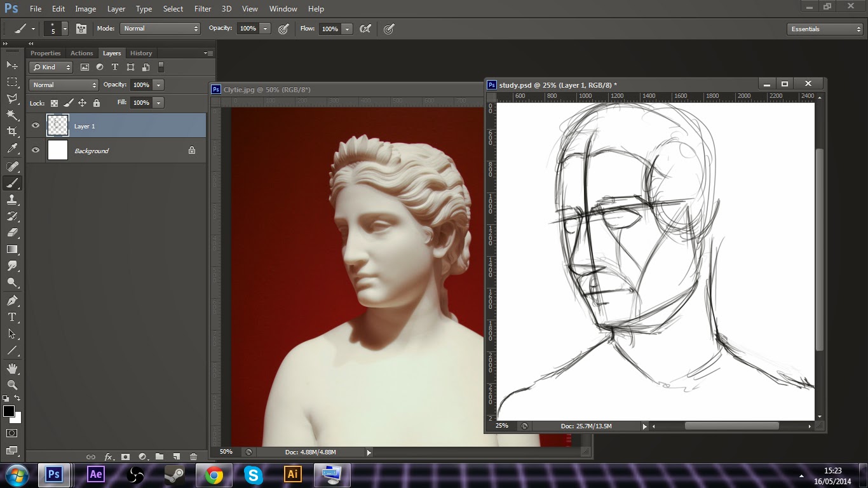This screenshot has width=868, height=488.
Task: Toggle pixel layer filter
Action: tap(85, 67)
